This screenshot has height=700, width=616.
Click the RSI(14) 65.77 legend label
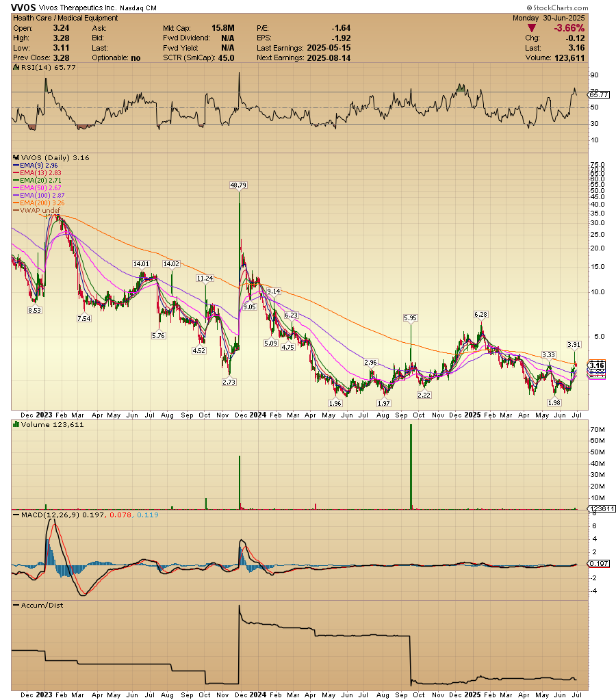pyautogui.click(x=48, y=68)
